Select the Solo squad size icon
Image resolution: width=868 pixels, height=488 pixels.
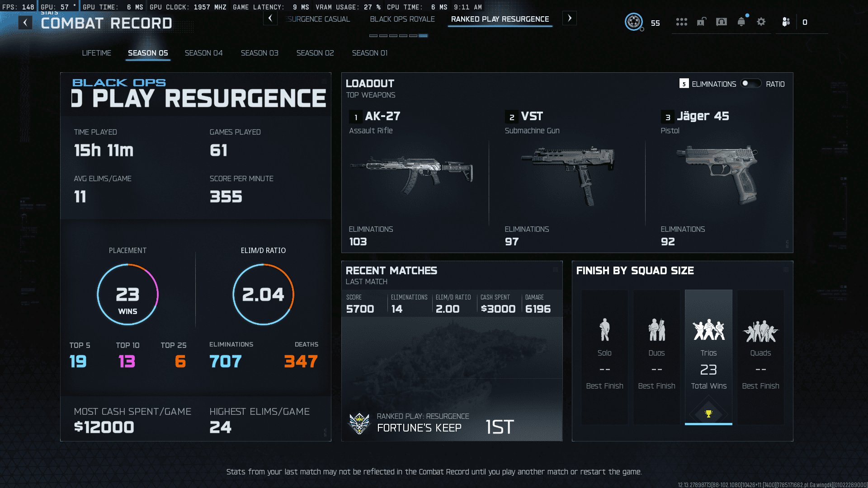(x=604, y=329)
